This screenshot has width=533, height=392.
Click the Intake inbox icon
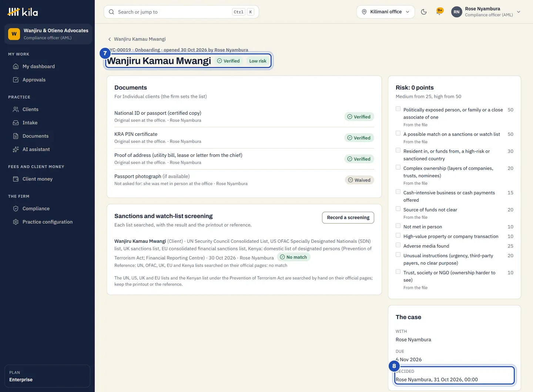(16, 123)
